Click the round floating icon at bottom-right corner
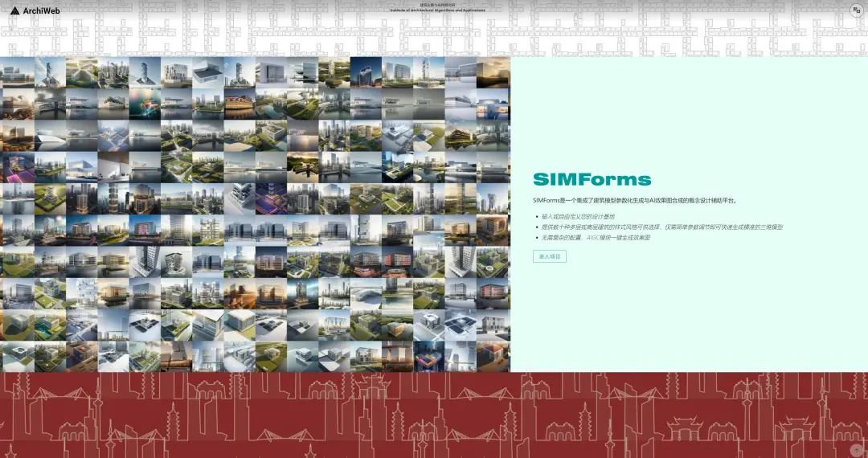This screenshot has width=868, height=458. tap(856, 451)
